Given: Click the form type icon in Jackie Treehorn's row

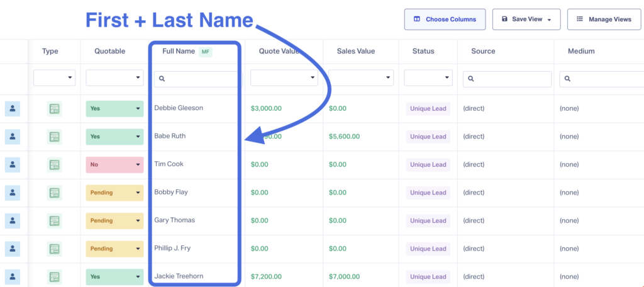Looking at the screenshot, I should pos(54,276).
